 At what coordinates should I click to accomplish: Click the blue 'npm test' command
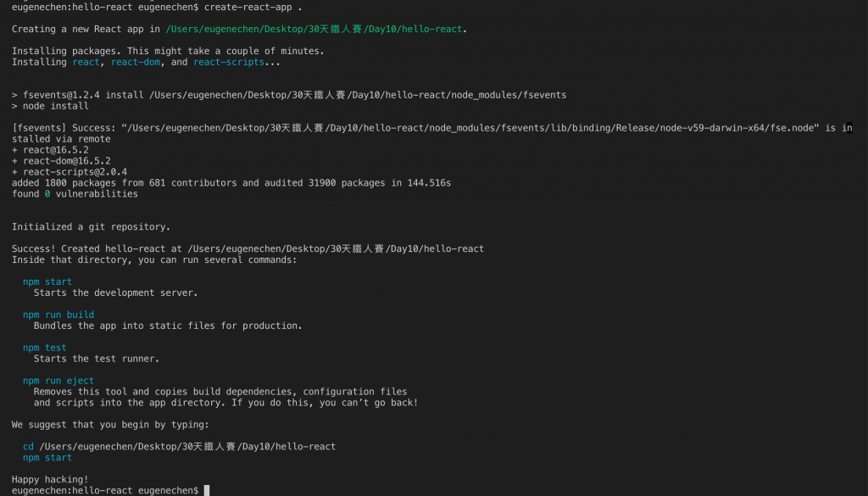coord(45,348)
